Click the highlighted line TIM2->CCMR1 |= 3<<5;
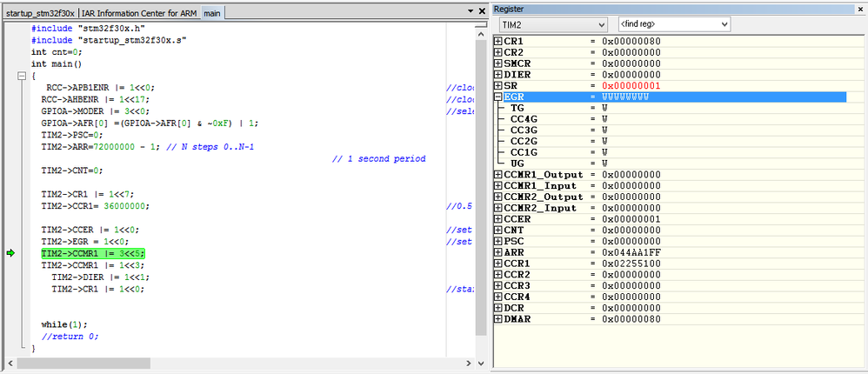868x374 pixels. 93,253
